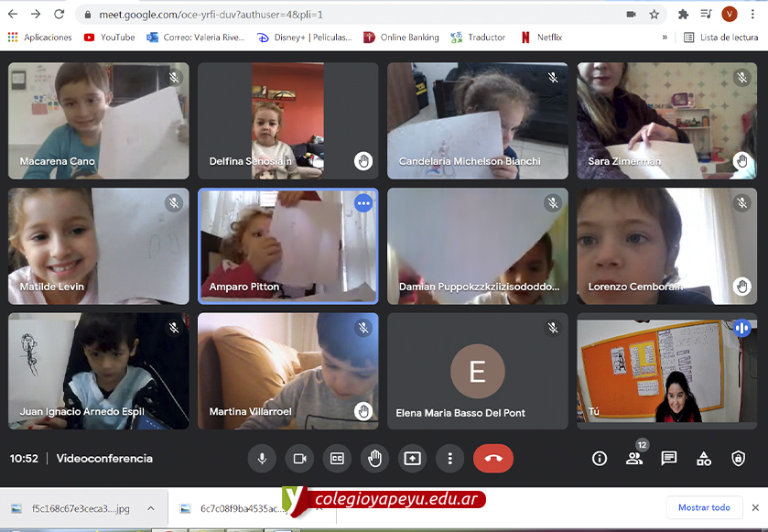Click the red hang up call button

click(x=493, y=459)
